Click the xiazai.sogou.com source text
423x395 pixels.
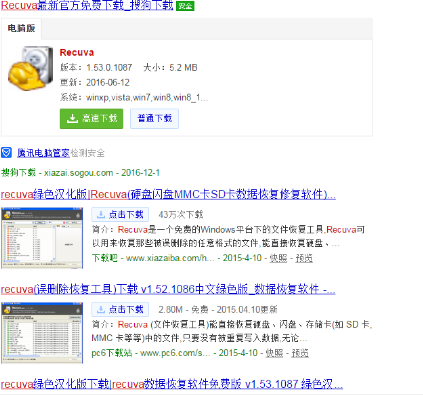pos(79,173)
